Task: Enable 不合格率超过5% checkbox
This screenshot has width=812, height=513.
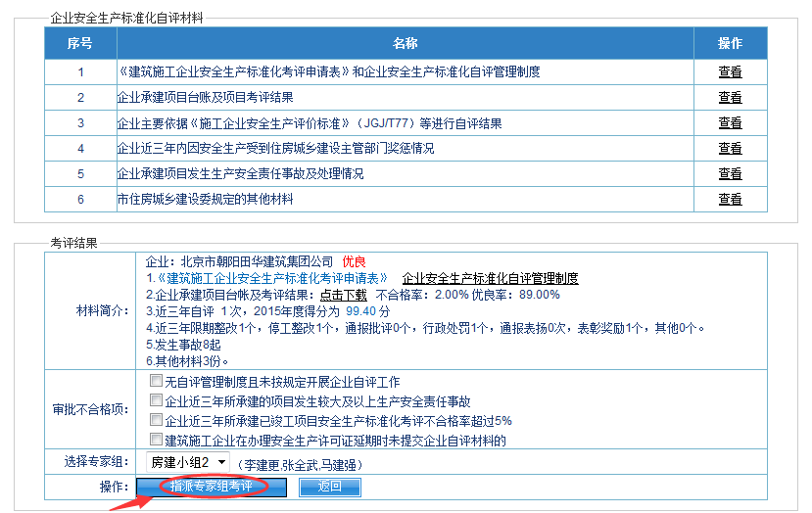Action: click(155, 420)
